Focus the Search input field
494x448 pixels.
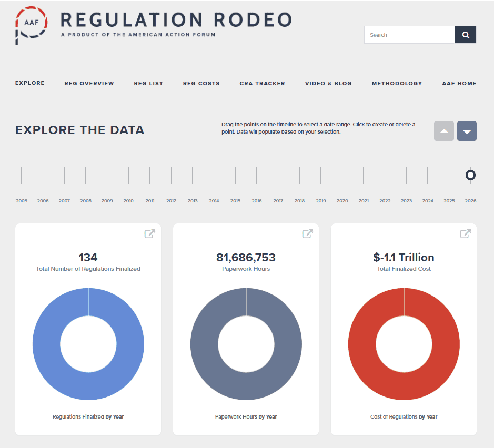(x=410, y=35)
